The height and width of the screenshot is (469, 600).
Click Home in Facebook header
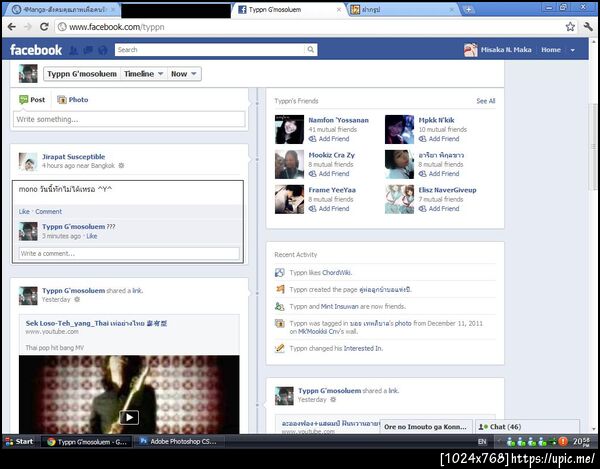[551, 50]
